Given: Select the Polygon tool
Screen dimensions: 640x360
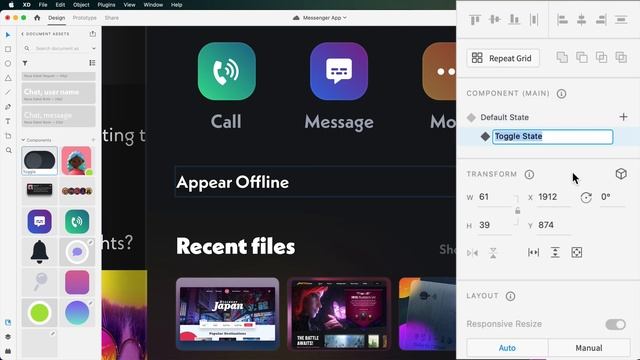Looking at the screenshot, I should (8, 78).
